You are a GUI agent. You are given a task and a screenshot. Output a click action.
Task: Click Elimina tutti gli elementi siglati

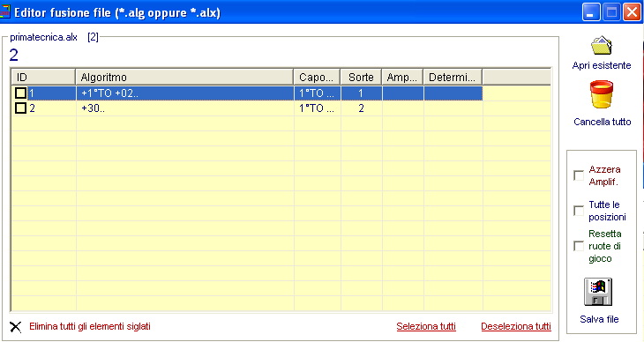click(x=89, y=326)
